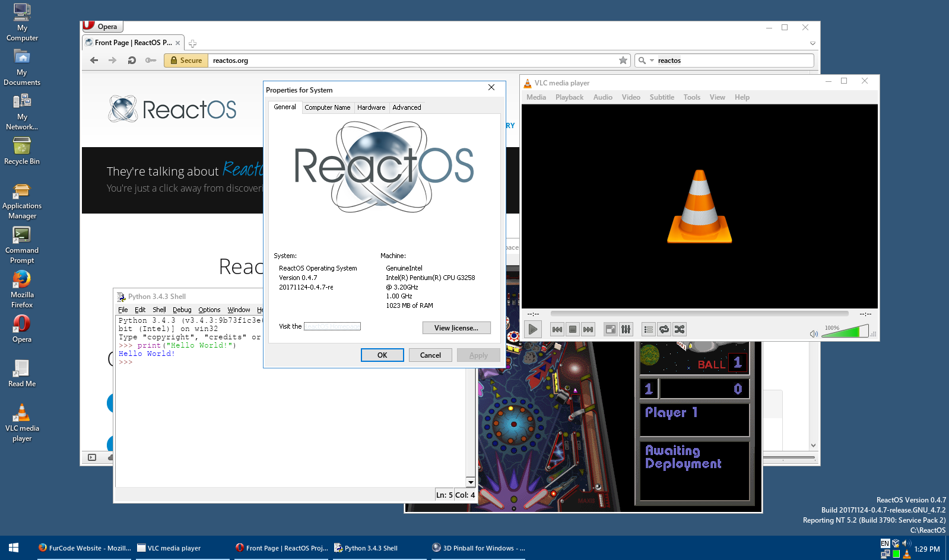This screenshot has height=560, width=949.
Task: Click OK in System Properties
Action: (382, 355)
